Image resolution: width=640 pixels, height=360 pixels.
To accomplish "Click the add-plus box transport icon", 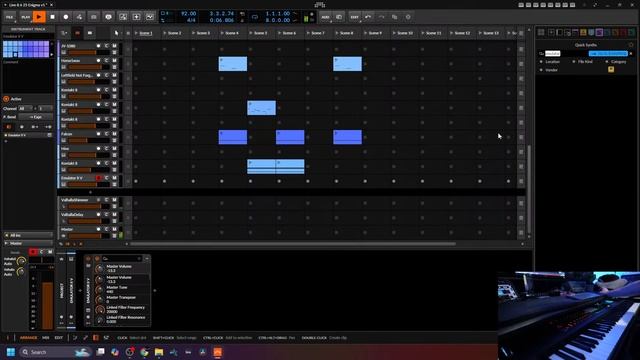I will coord(136,17).
